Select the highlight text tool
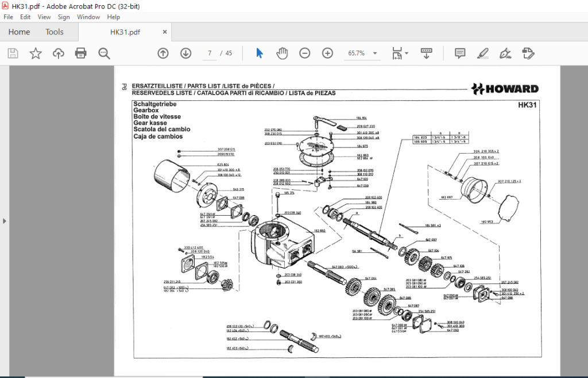588x378 pixels. [x=482, y=53]
